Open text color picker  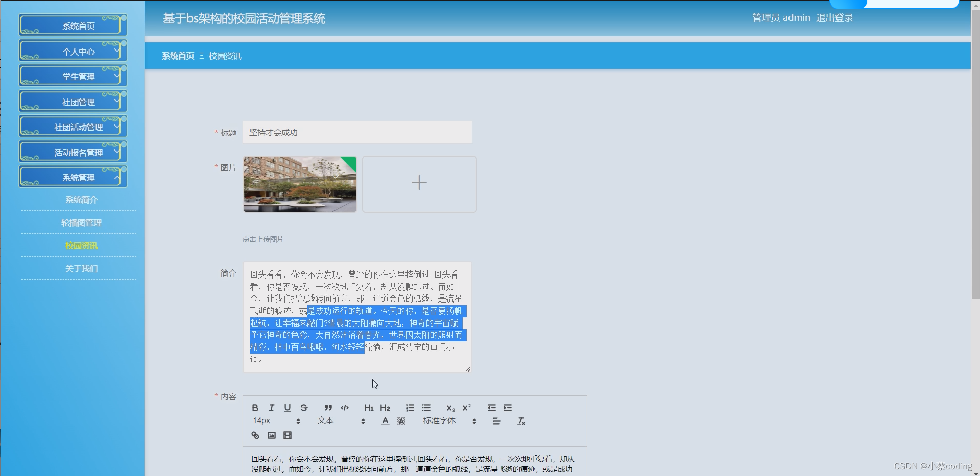click(385, 421)
